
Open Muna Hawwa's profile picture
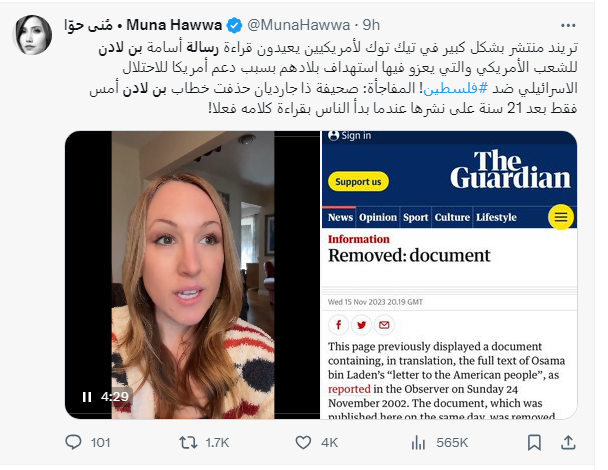[x=33, y=35]
